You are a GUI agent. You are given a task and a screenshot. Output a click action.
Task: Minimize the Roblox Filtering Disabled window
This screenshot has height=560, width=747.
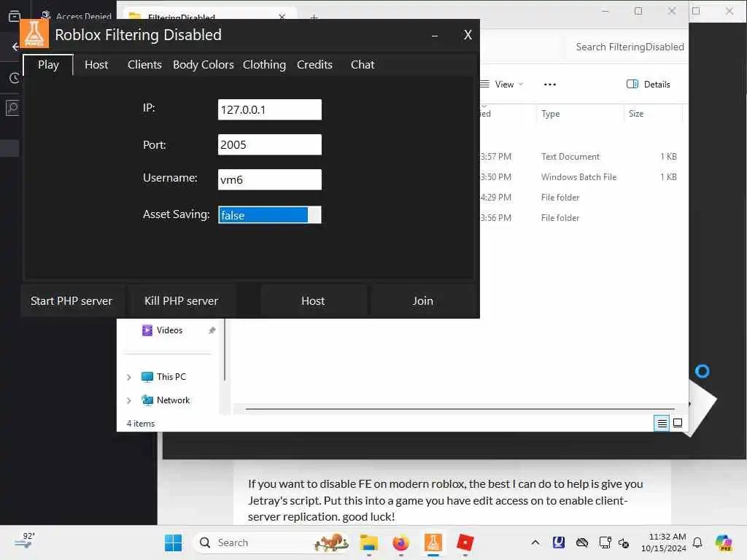click(435, 36)
